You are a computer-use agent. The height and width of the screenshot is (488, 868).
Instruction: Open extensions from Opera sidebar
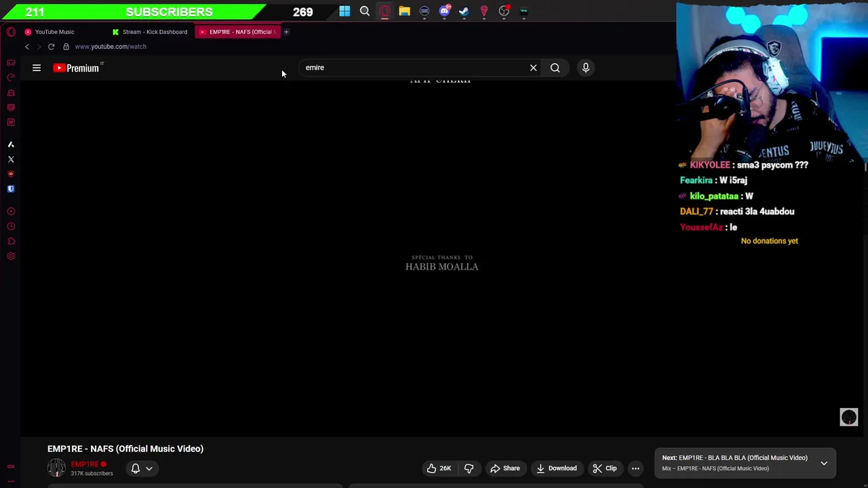tap(11, 241)
